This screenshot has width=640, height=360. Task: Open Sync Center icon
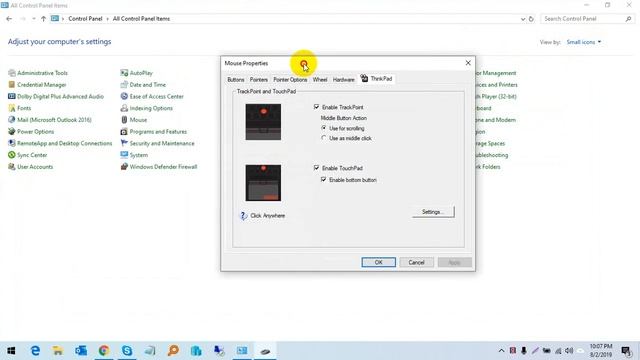[12, 155]
